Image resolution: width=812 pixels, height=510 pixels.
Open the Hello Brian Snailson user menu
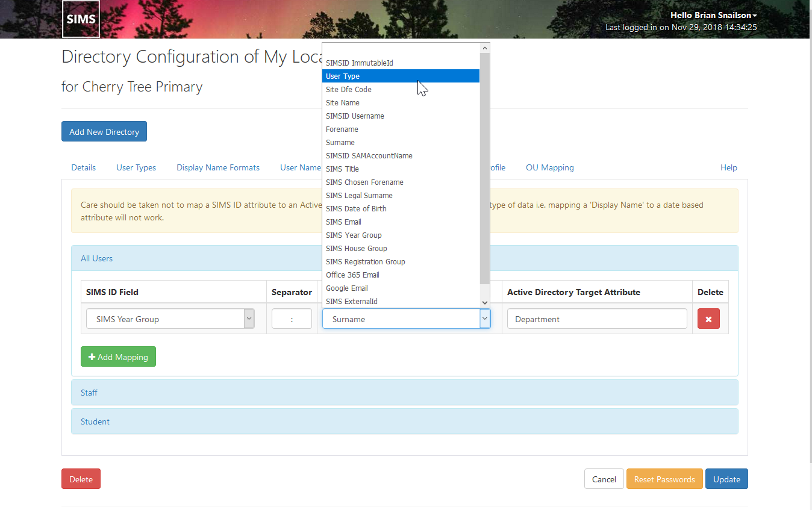pos(713,15)
